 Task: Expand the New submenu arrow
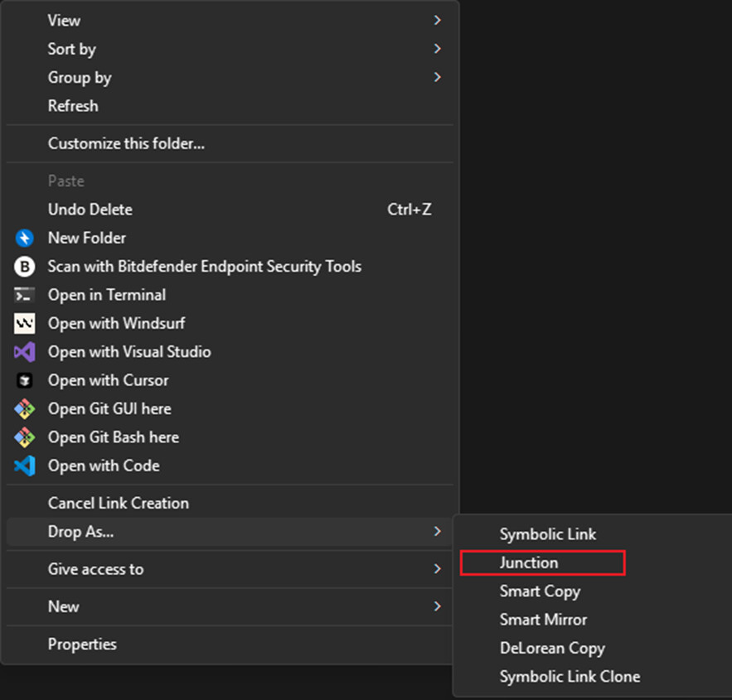pos(437,606)
